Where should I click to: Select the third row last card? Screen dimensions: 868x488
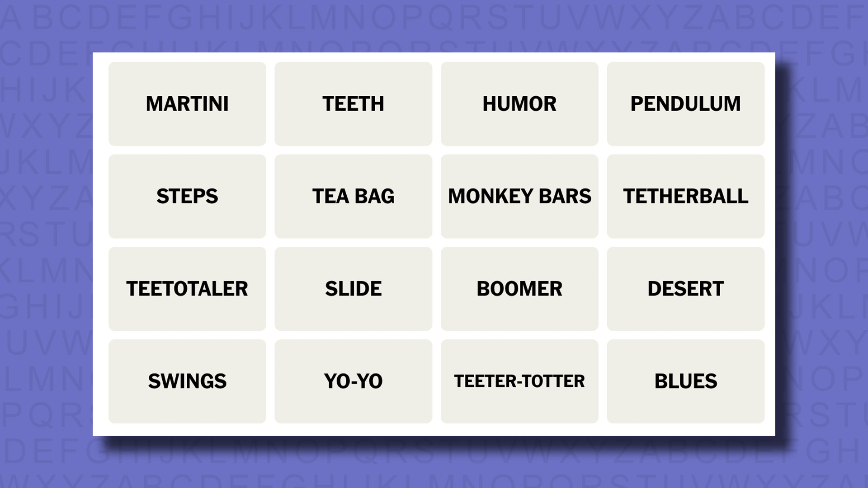685,288
